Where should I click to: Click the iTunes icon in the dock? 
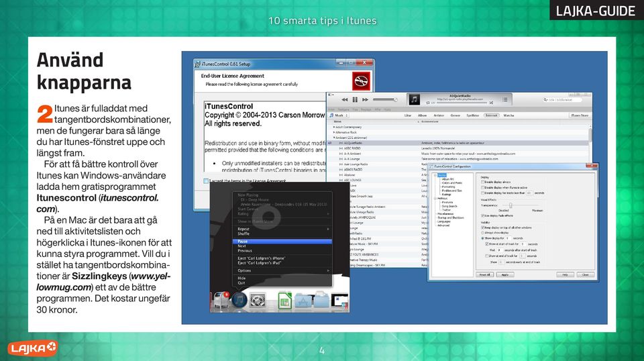click(x=239, y=300)
